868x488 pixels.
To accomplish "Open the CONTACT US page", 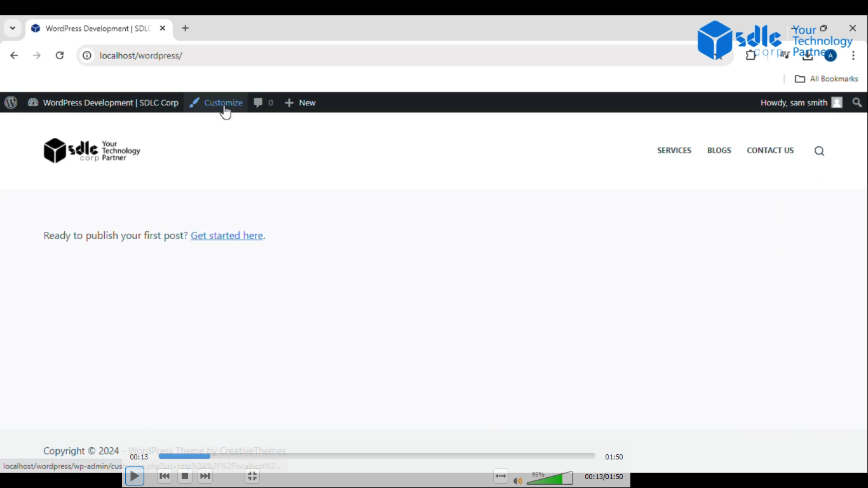I will pos(770,151).
